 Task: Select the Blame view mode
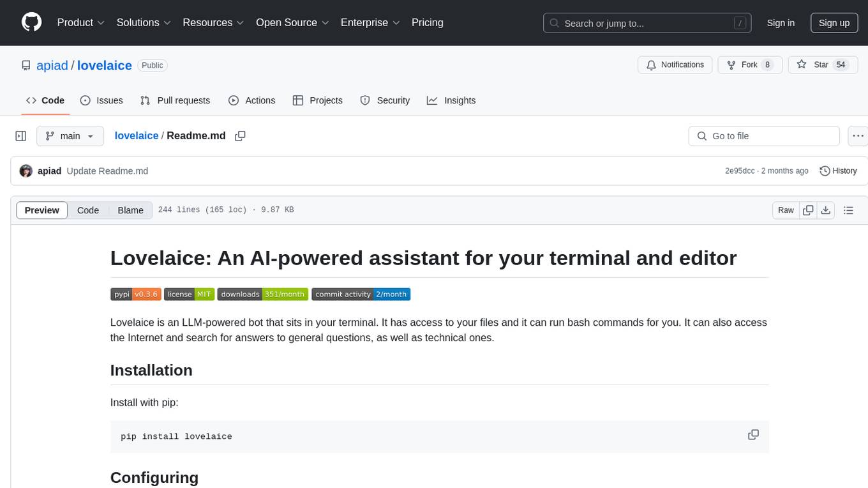coord(130,210)
